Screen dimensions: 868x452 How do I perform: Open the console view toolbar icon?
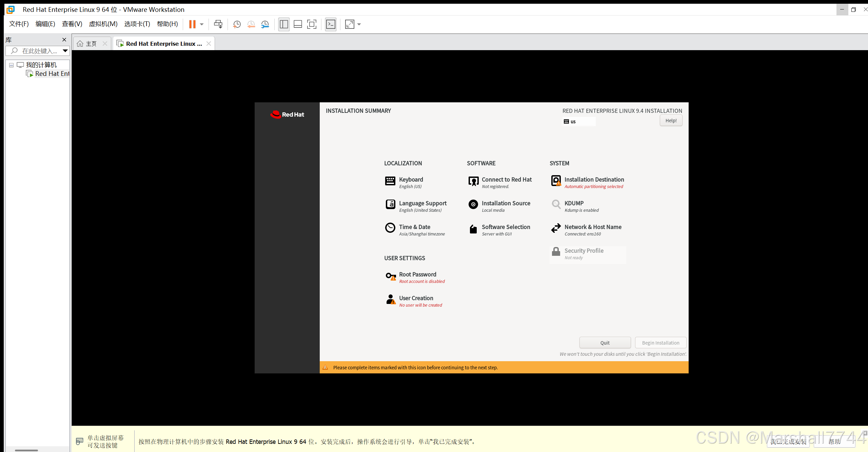(x=331, y=24)
